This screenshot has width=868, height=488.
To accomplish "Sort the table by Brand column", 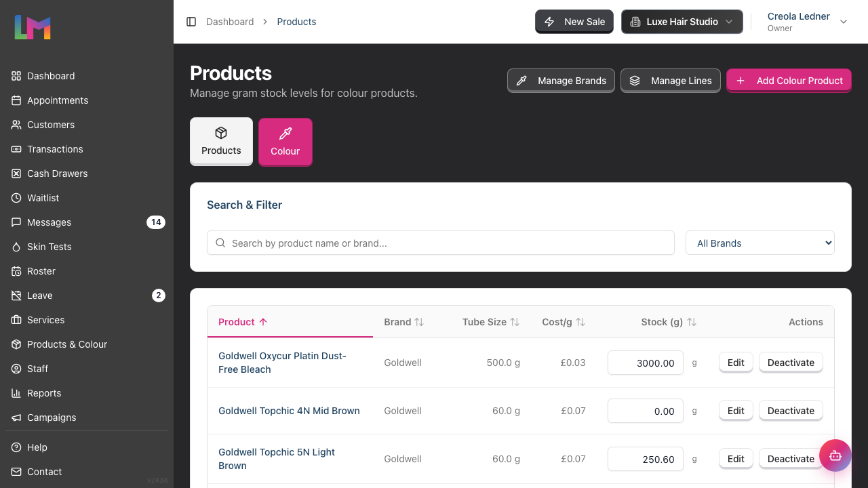I will point(403,322).
